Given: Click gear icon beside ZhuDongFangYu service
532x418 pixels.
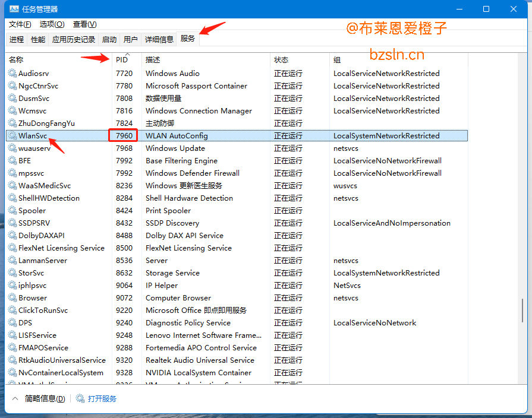Looking at the screenshot, I should [12, 123].
